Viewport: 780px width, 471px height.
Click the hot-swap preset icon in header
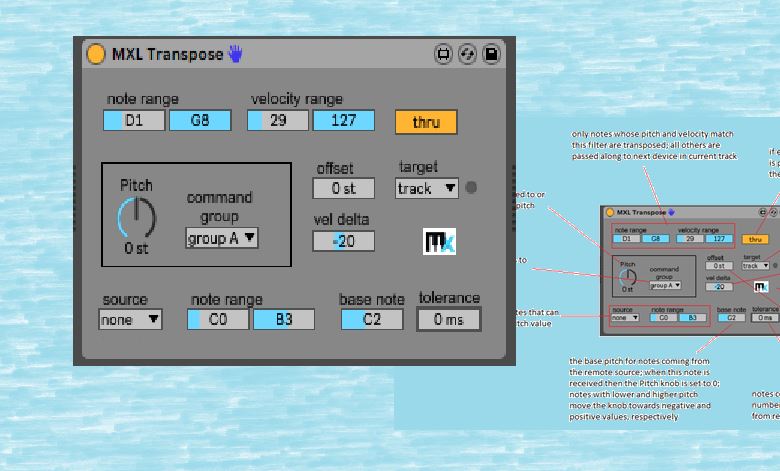click(x=443, y=54)
